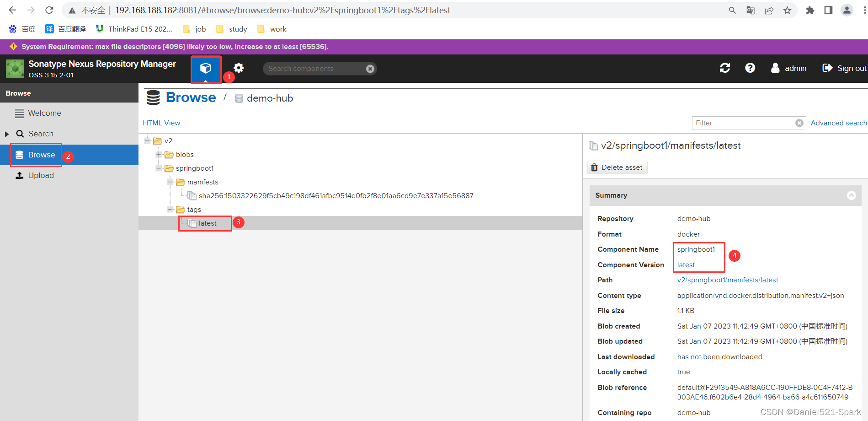Click the system requirement warning banner
868x421 pixels.
coord(434,47)
